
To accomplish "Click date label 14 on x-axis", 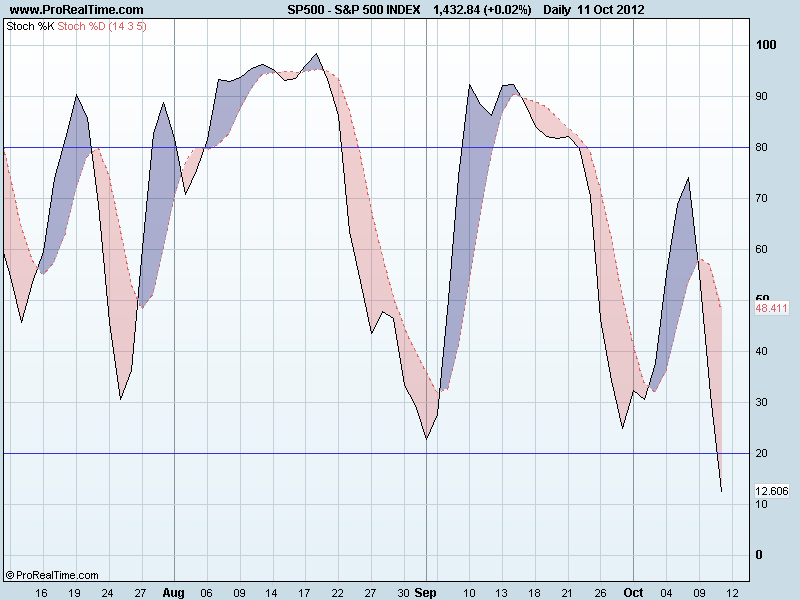I will [271, 593].
